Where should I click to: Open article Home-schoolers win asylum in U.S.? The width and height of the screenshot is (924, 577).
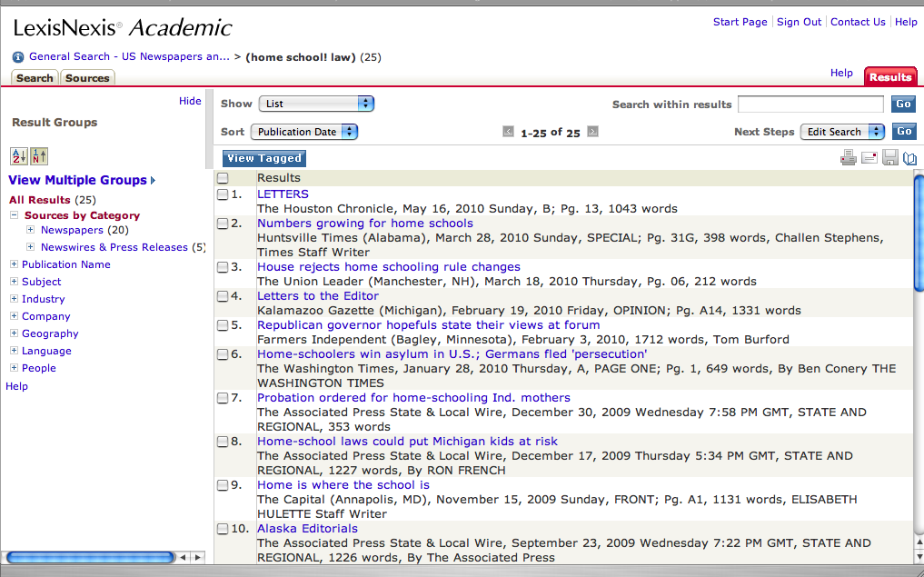point(452,354)
